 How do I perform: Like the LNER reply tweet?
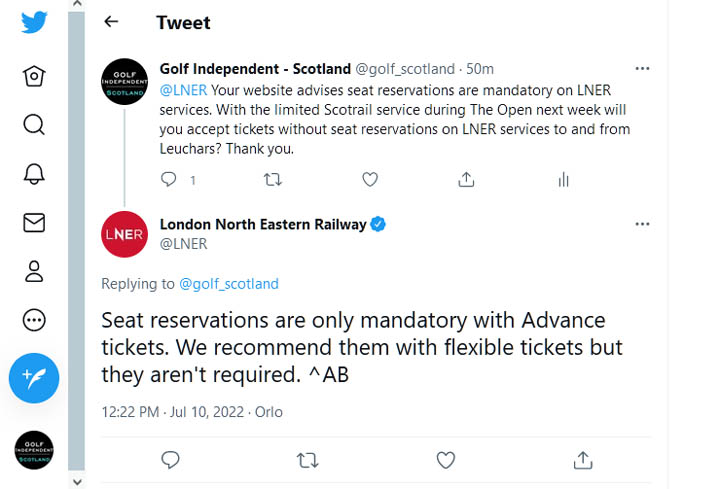pyautogui.click(x=445, y=460)
